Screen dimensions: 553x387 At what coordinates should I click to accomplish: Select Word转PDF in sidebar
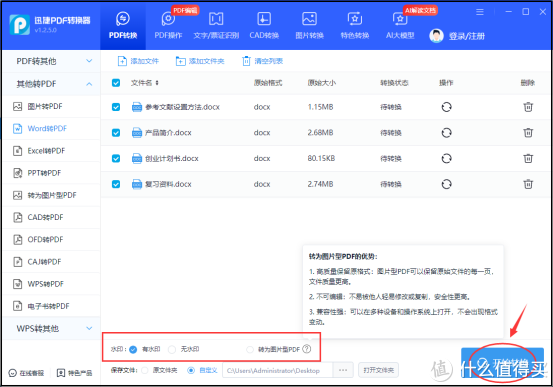[x=51, y=128]
